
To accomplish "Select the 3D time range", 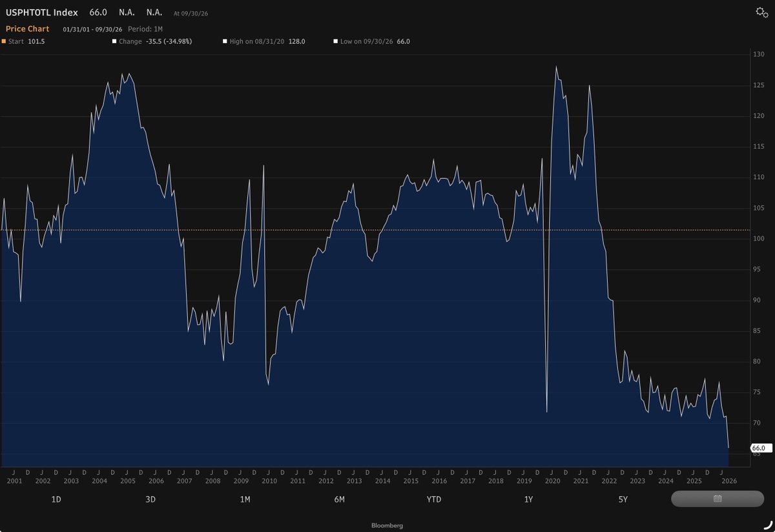I will click(x=150, y=499).
